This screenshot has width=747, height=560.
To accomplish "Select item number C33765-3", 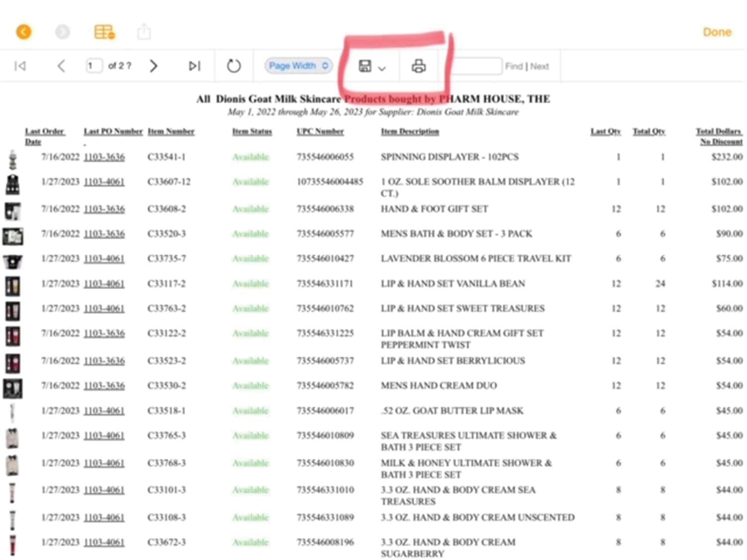I will click(167, 436).
